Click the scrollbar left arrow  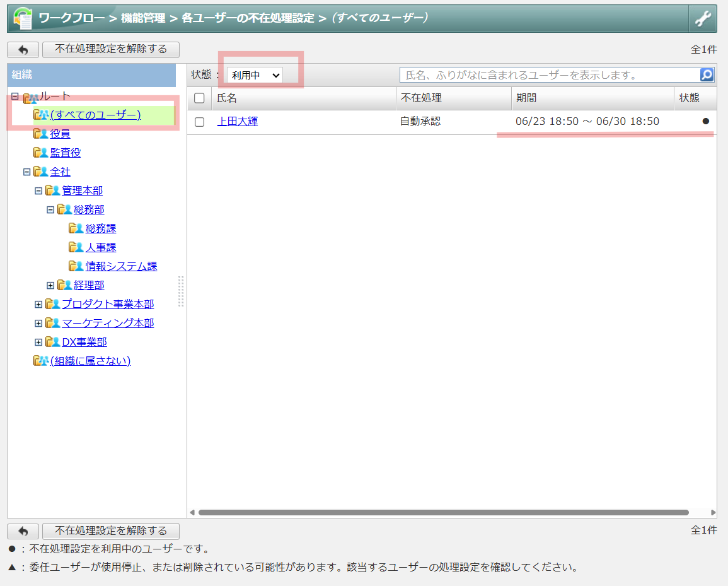pos(192,513)
